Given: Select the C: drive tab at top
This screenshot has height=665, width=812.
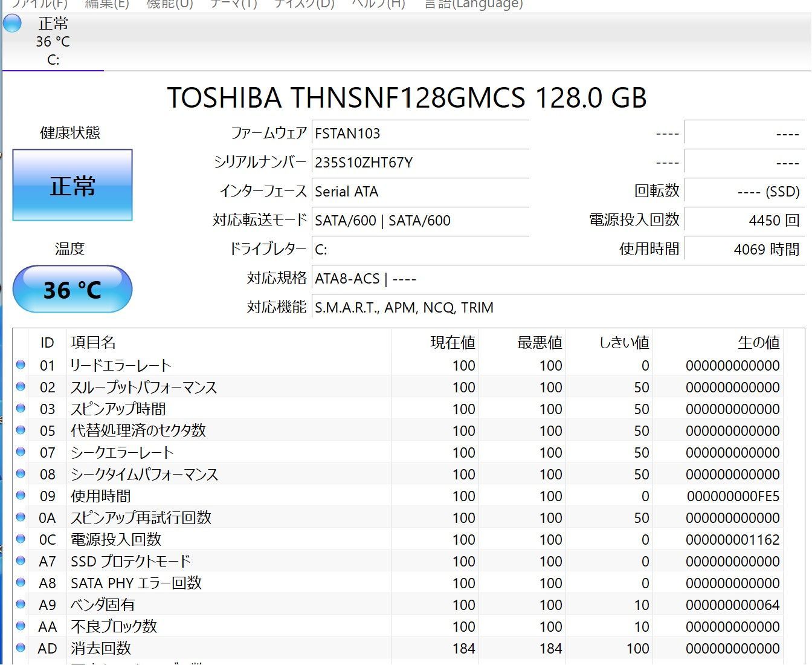Looking at the screenshot, I should click(x=53, y=41).
